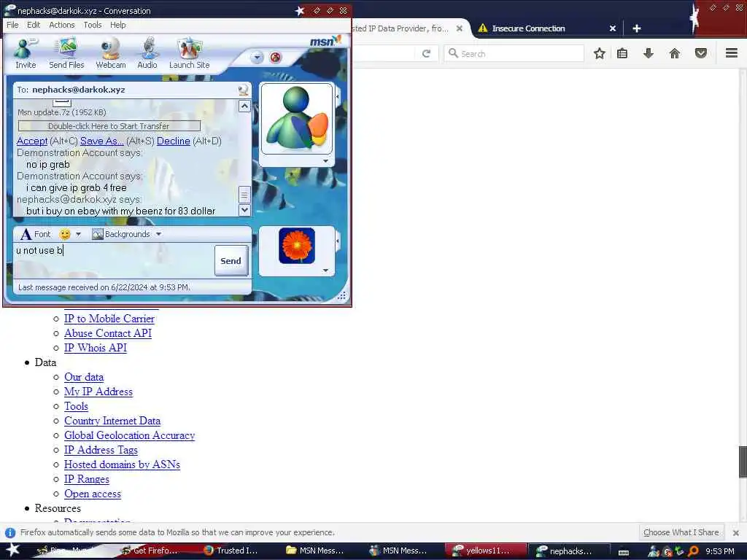Viewport: 747px width, 560px height.
Task: Open the Actions menu
Action: (x=62, y=25)
